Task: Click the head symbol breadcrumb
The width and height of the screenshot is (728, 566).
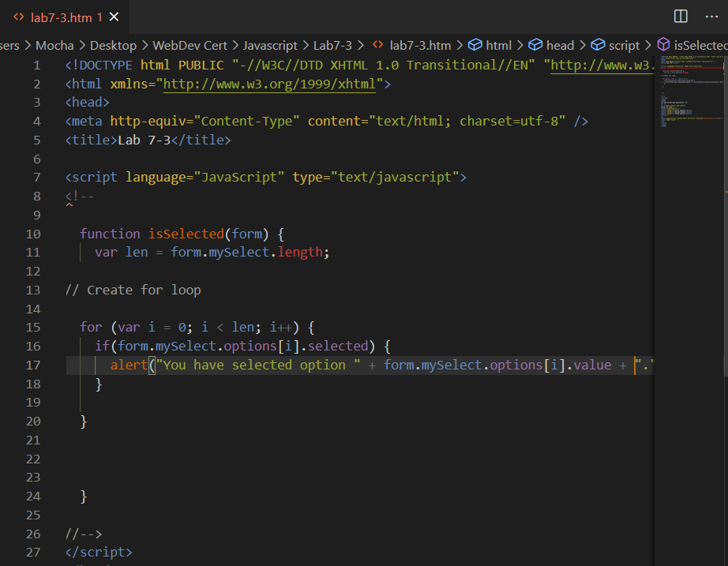Action: pyautogui.click(x=560, y=46)
